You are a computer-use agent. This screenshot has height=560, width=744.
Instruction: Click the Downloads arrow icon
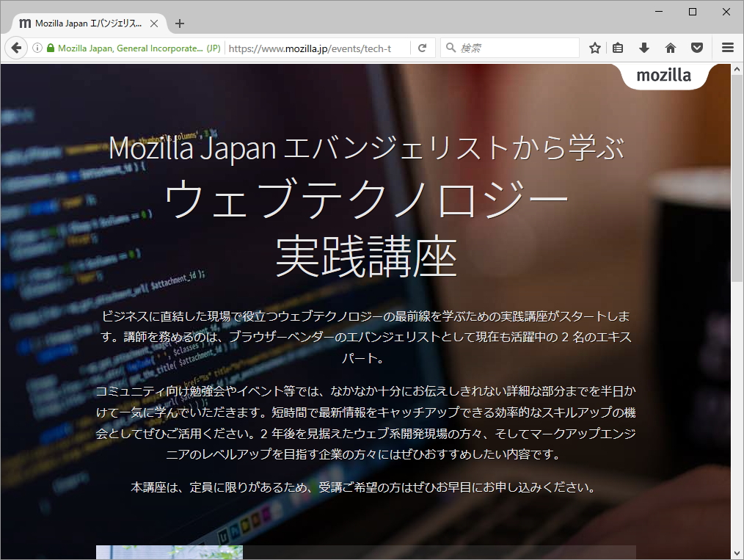pos(643,47)
